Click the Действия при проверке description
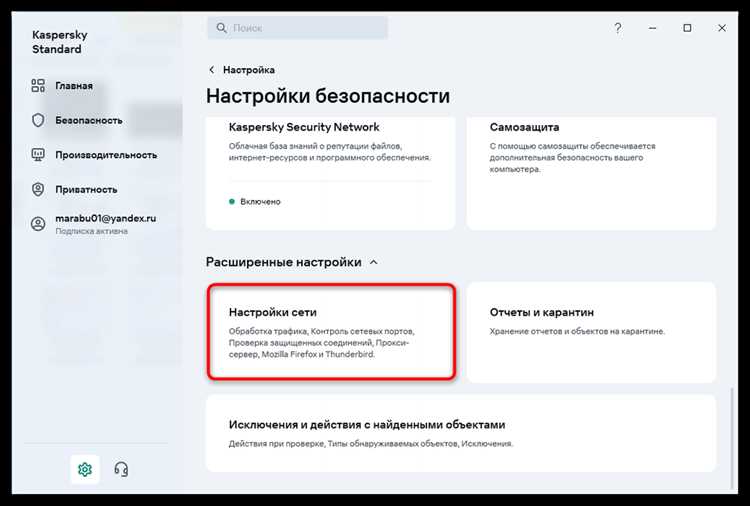This screenshot has width=750, height=506. (371, 444)
